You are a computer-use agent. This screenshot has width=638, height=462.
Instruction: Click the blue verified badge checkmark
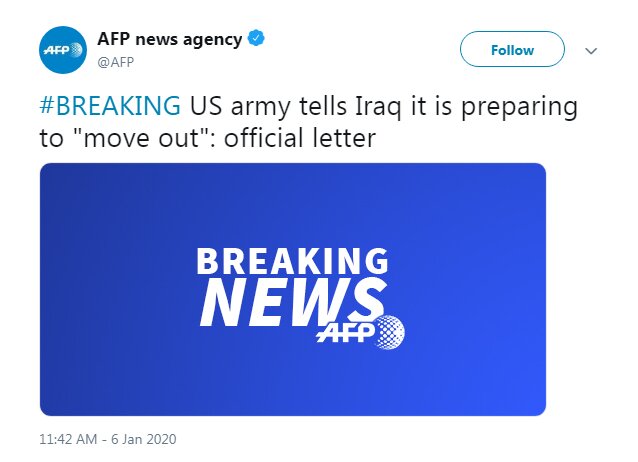(x=256, y=38)
